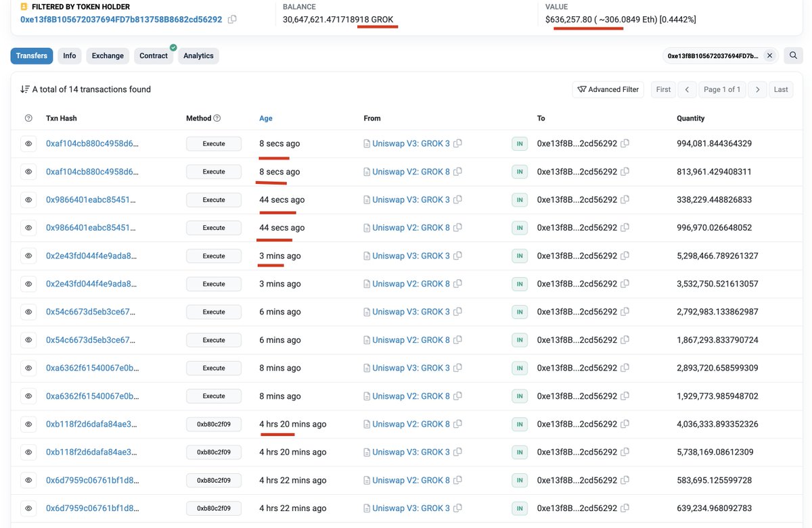Open eye icon for 639,234.968092783 row
This screenshot has height=528, width=812.
[x=28, y=508]
